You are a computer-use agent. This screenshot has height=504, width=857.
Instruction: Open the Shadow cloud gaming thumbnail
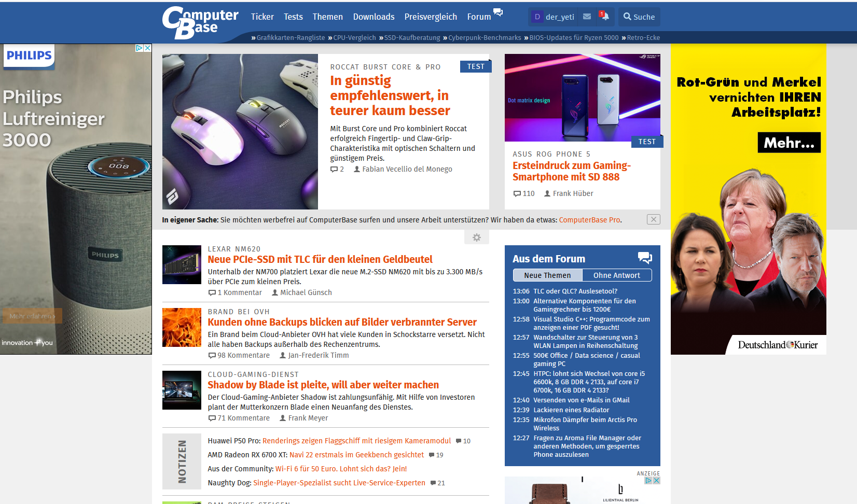point(182,390)
